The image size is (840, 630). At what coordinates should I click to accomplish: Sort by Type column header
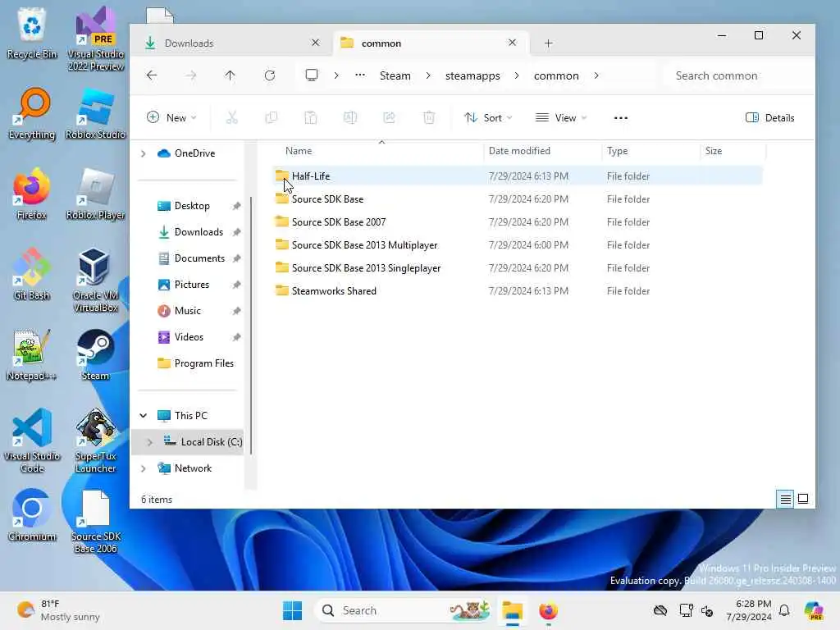click(x=651, y=151)
